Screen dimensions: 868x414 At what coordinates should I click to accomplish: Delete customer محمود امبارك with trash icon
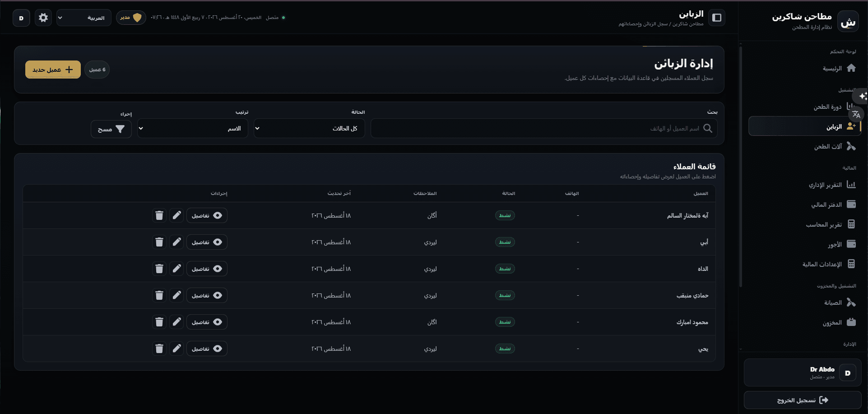pyautogui.click(x=159, y=322)
